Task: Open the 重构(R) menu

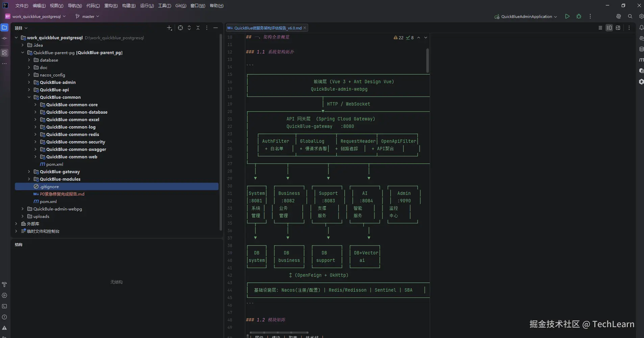Action: coord(111,5)
